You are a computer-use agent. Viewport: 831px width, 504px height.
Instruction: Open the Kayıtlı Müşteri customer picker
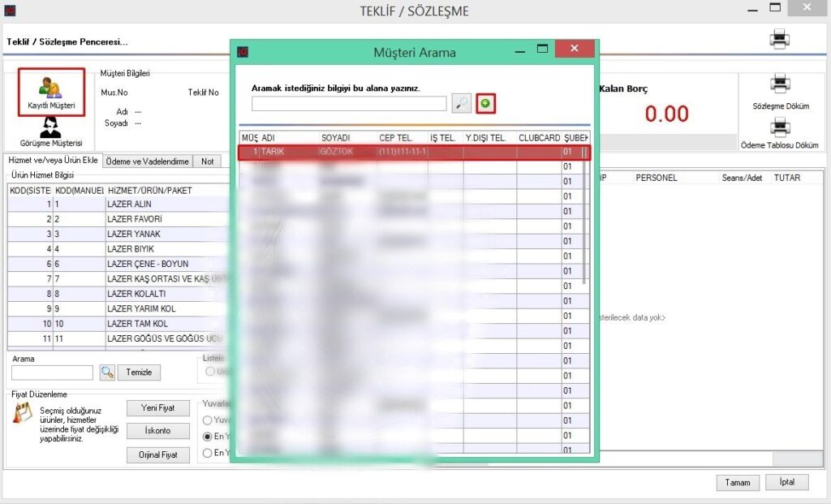tap(50, 92)
